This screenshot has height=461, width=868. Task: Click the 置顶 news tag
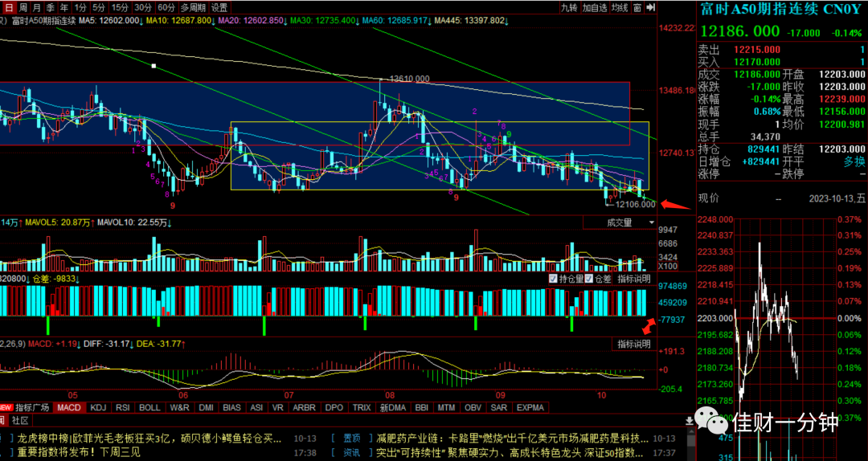[352, 439]
